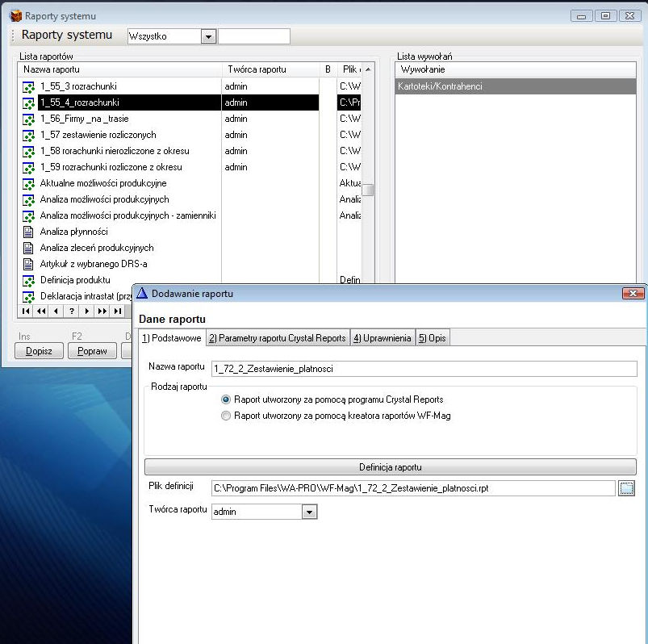Click the browse icon next to Plik definicji

[x=627, y=488]
